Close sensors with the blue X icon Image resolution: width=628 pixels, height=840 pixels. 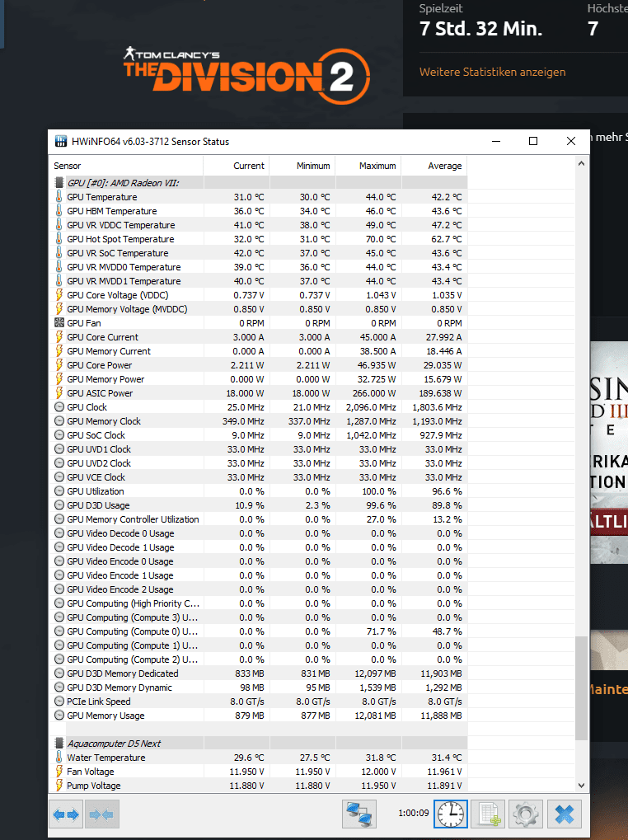[x=565, y=814]
